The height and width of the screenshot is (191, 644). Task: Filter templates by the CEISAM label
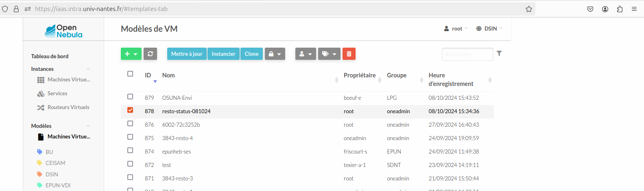(55, 163)
